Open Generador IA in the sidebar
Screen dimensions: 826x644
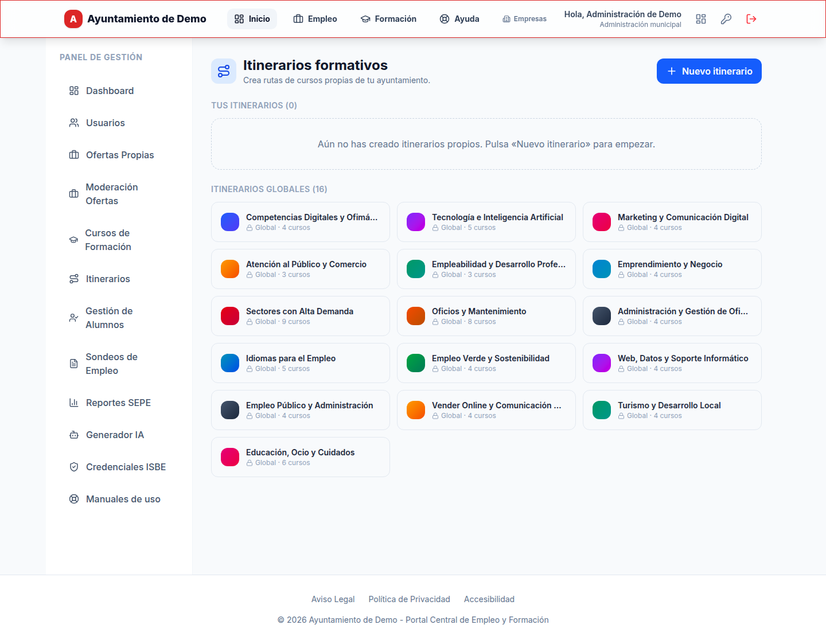point(119,435)
